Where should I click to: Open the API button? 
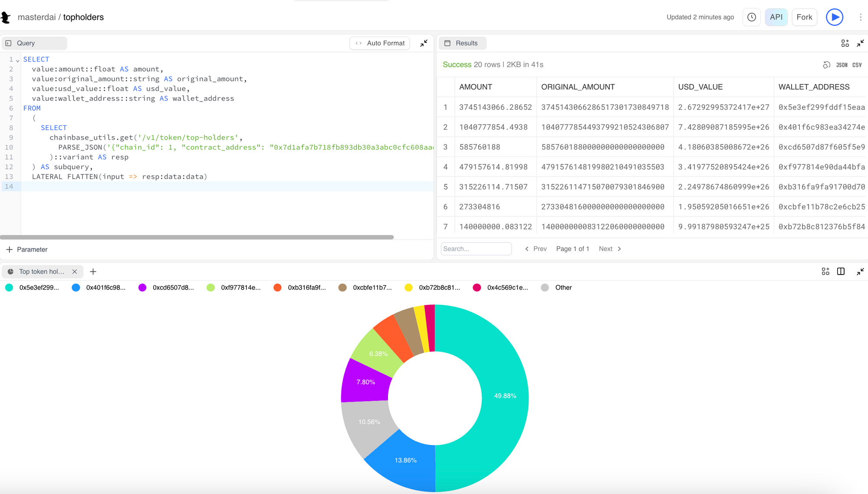pyautogui.click(x=776, y=17)
